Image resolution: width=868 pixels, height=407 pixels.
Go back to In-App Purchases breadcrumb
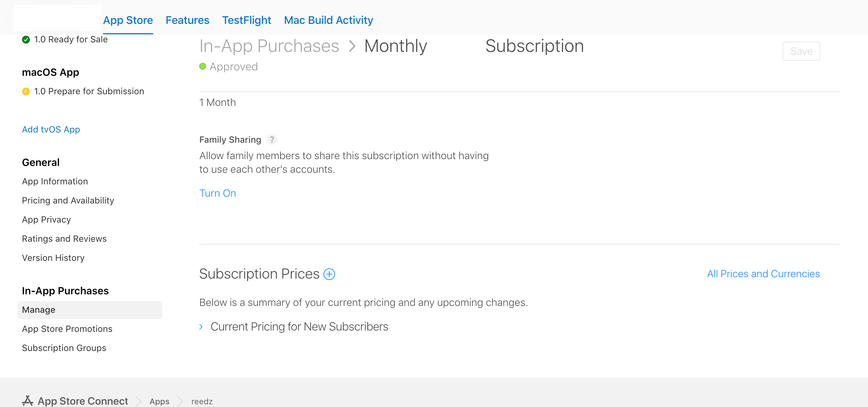click(x=269, y=46)
